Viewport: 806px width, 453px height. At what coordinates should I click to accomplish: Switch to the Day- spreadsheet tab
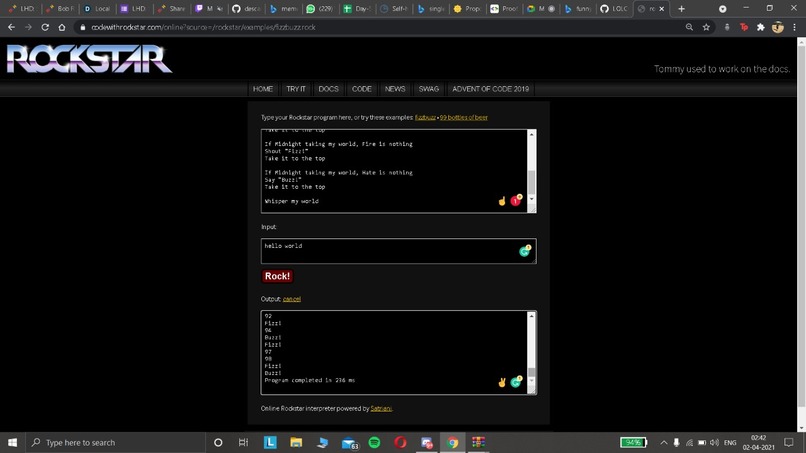tap(357, 9)
